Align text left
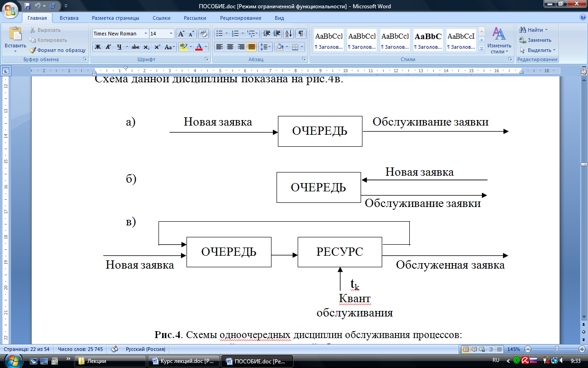The image size is (588, 368). [x=220, y=47]
